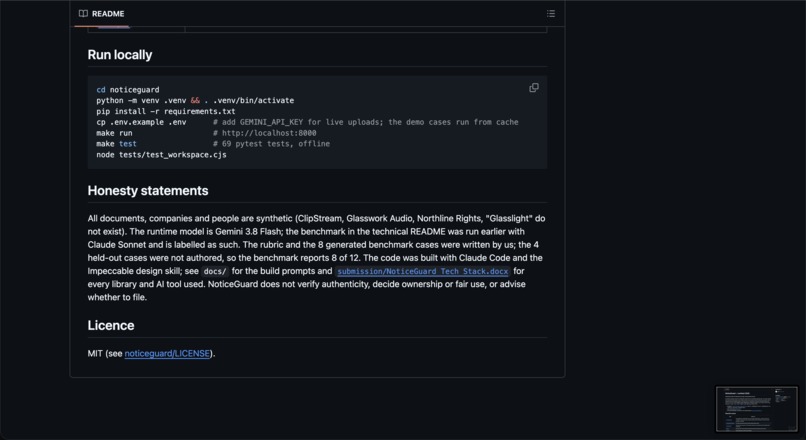This screenshot has height=440, width=806.
Task: Click the 'pip install -r requirements.txt' line
Action: 166,112
